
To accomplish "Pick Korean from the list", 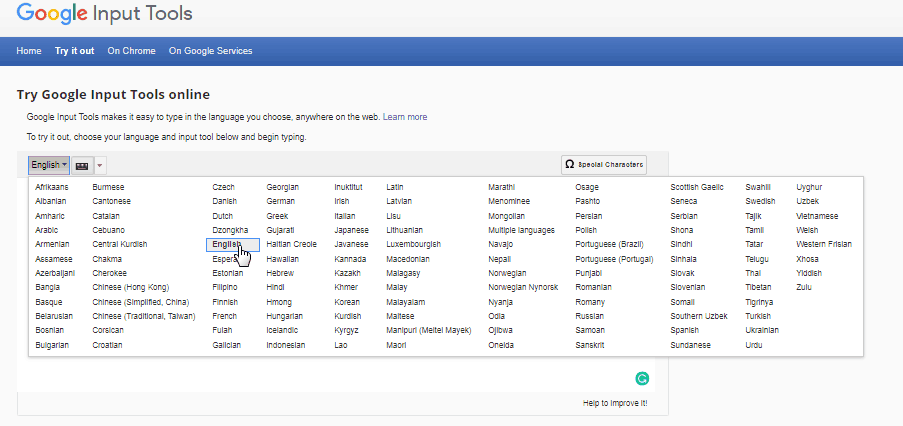I will point(347,302).
